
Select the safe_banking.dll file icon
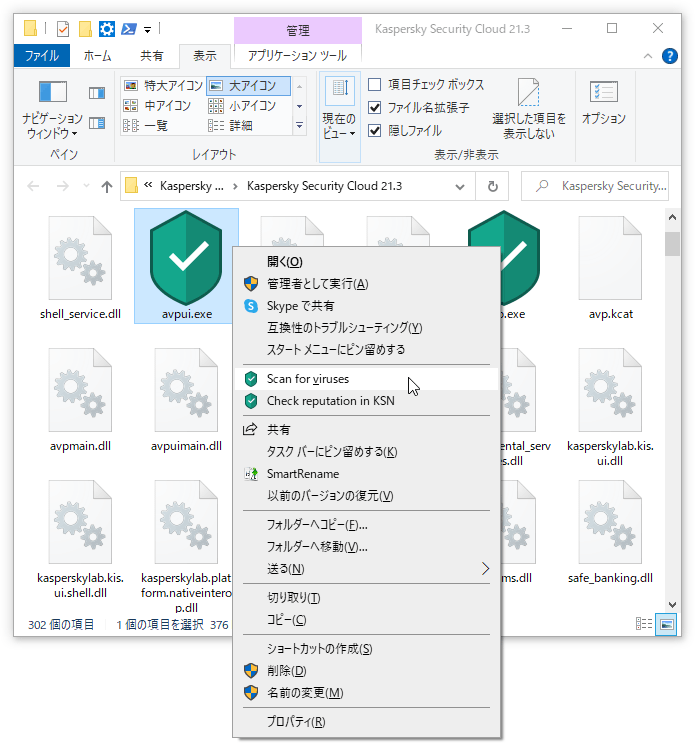pyautogui.click(x=610, y=522)
